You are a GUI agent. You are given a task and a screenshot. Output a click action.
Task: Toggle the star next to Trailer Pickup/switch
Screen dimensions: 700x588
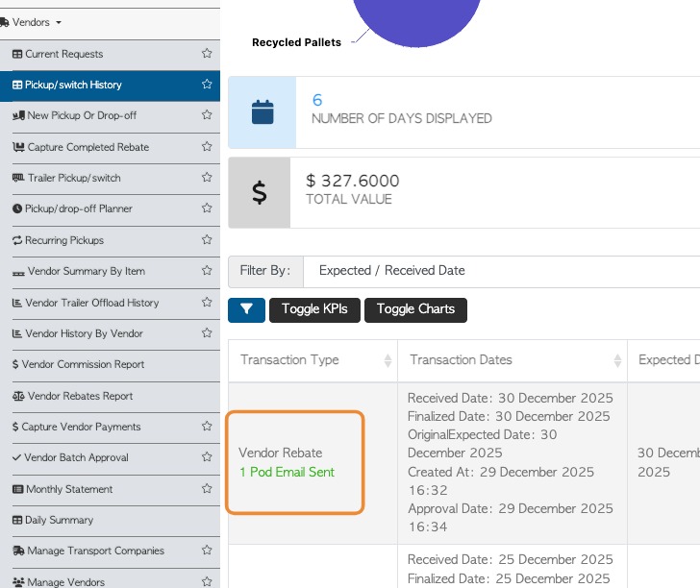point(207,178)
